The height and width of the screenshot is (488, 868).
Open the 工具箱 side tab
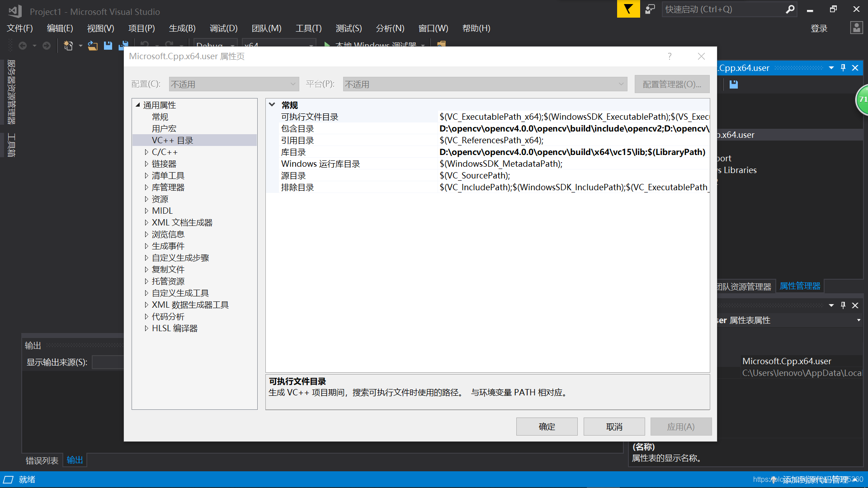[x=11, y=145]
